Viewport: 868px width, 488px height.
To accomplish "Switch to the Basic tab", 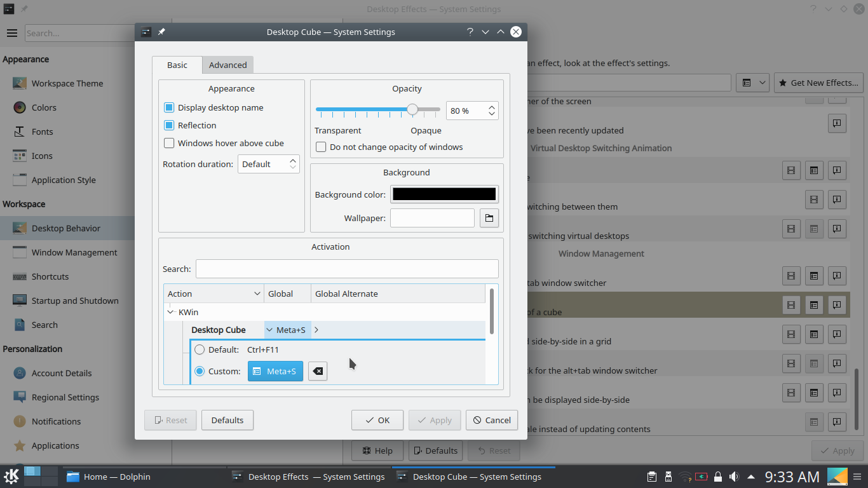I will [177, 65].
